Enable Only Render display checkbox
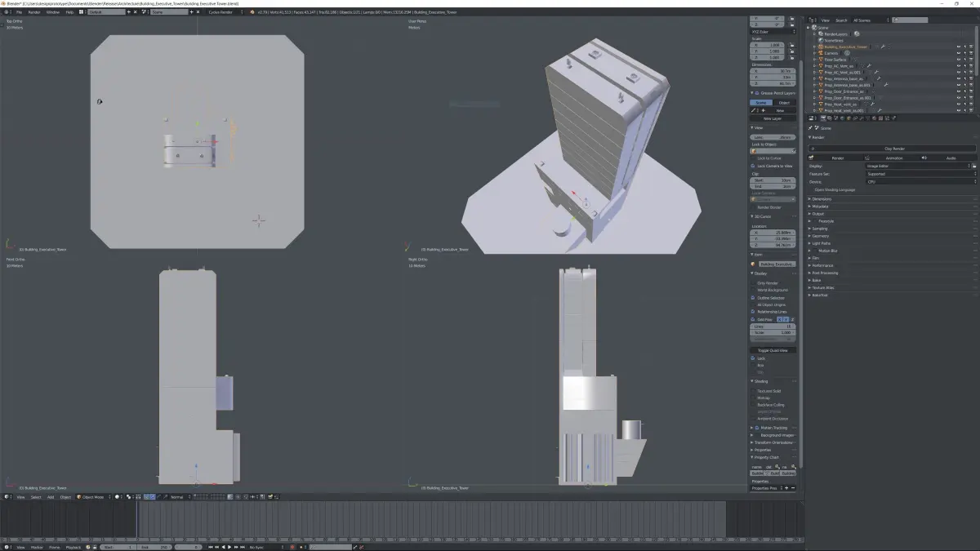The image size is (980, 551). (754, 283)
